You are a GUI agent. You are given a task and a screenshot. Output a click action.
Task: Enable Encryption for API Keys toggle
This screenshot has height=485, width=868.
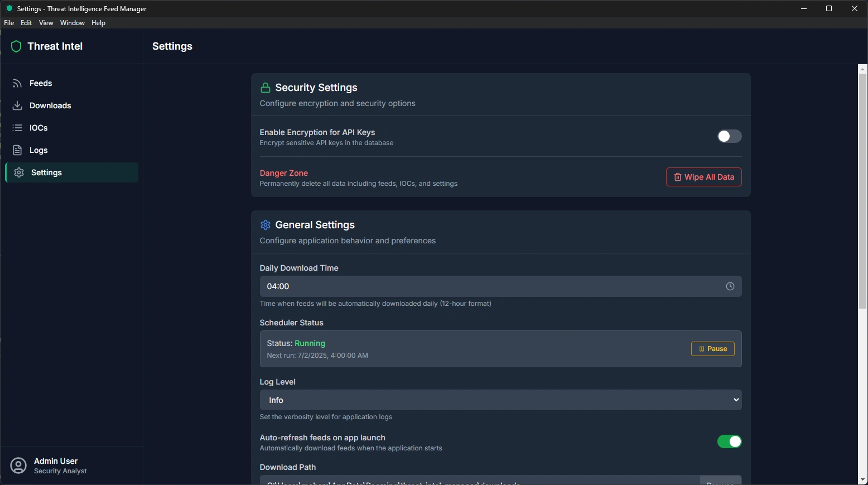729,136
